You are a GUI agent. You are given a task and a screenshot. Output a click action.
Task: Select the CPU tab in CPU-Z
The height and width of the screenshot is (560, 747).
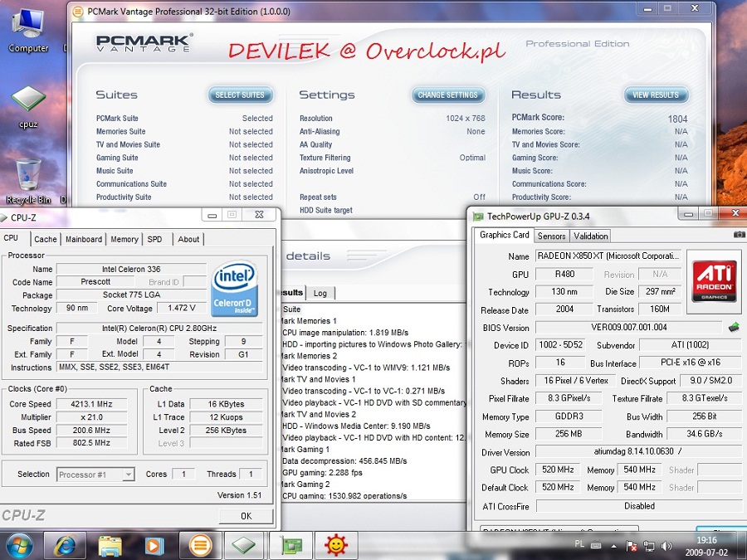(12, 238)
